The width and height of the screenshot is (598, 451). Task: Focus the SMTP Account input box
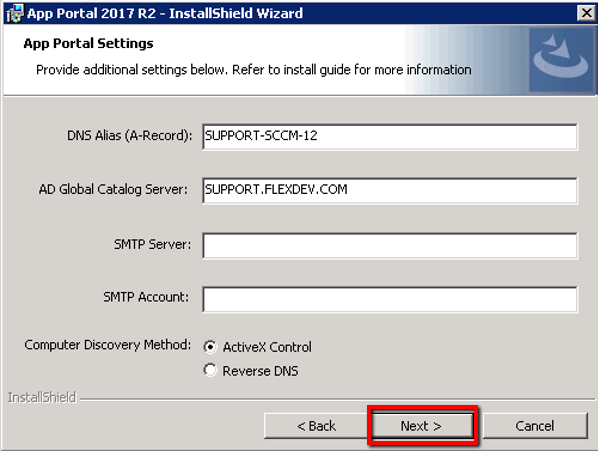[390, 299]
